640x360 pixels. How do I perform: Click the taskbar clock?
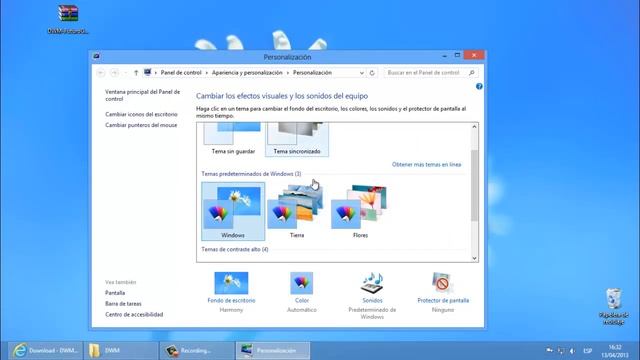(x=614, y=351)
